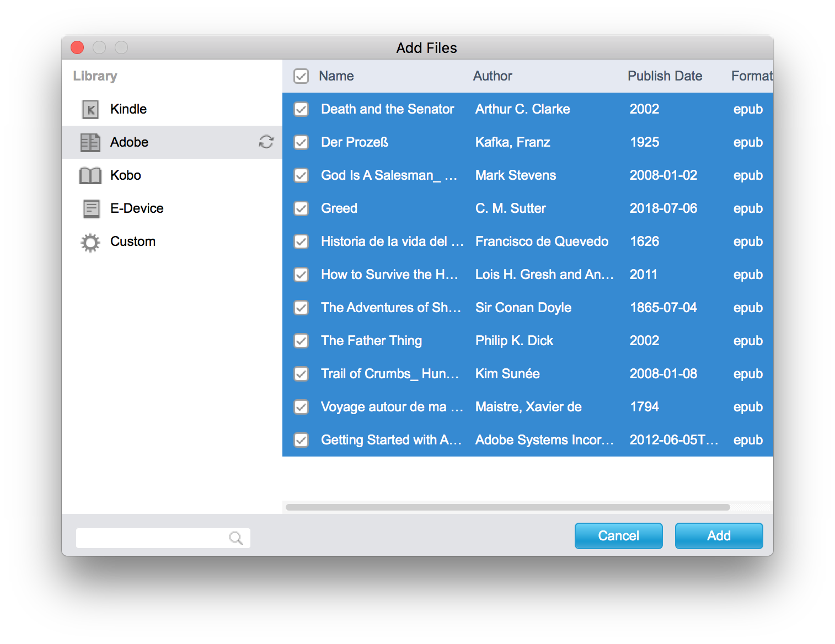Focus the search input field
The height and width of the screenshot is (644, 835).
click(152, 538)
